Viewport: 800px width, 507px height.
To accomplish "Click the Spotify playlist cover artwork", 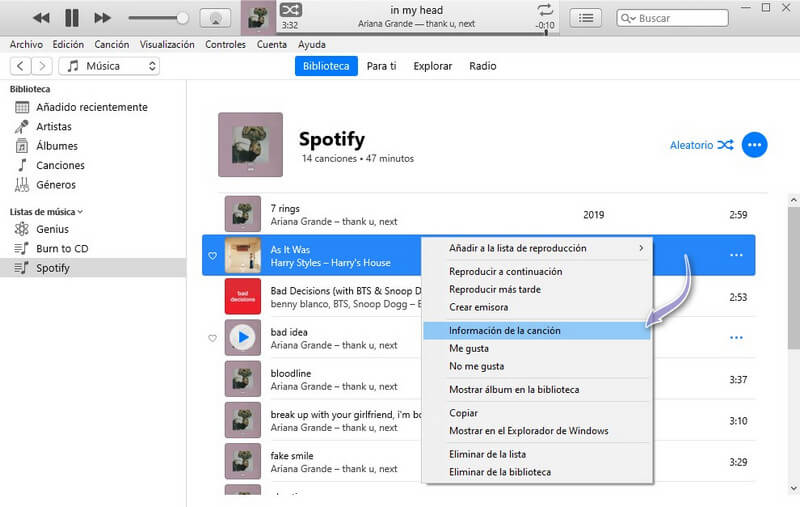I will coord(251,145).
